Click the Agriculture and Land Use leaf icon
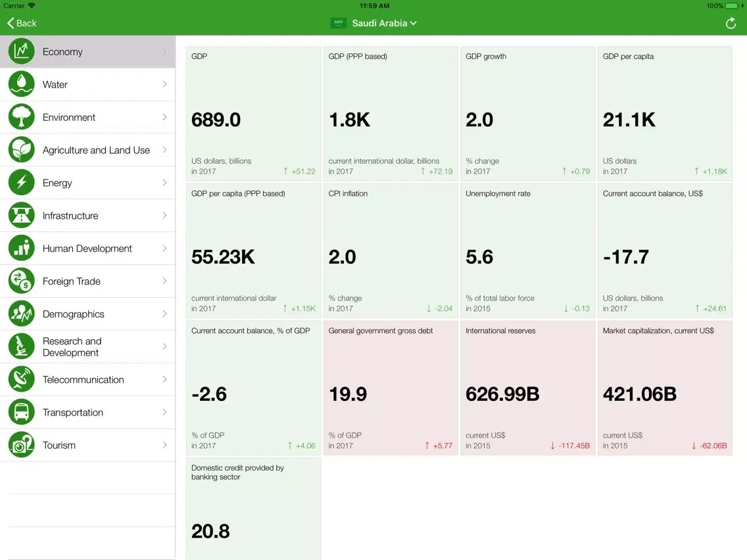This screenshot has width=747, height=560. 22,150
